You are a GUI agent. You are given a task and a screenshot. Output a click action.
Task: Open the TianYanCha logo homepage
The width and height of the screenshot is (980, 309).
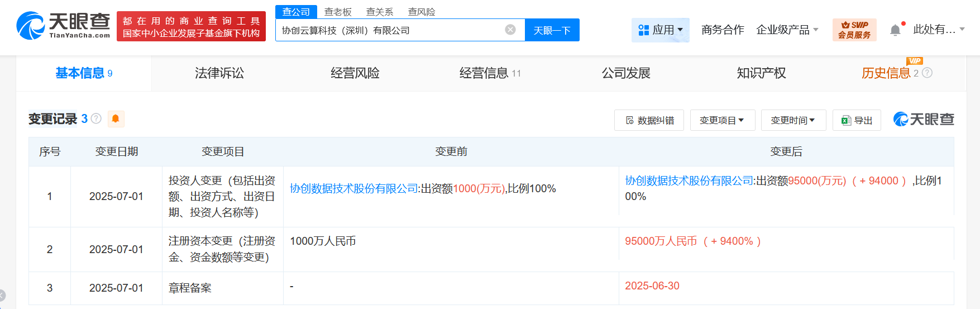click(x=64, y=26)
